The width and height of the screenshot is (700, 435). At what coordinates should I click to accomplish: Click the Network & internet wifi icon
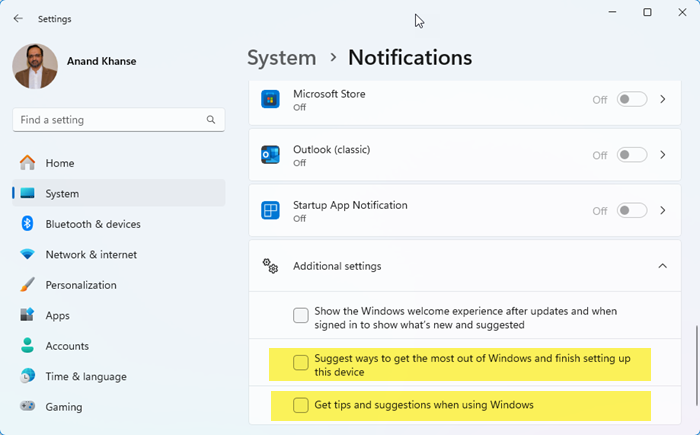(27, 254)
